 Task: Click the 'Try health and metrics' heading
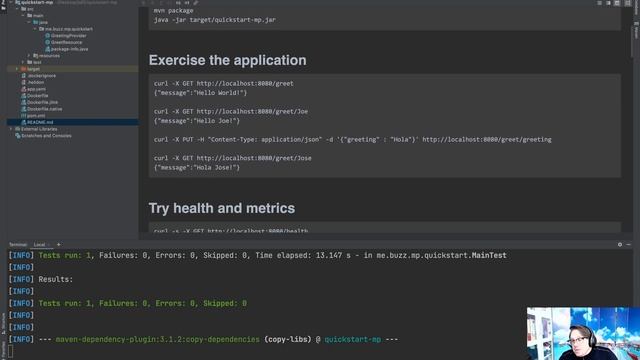222,208
